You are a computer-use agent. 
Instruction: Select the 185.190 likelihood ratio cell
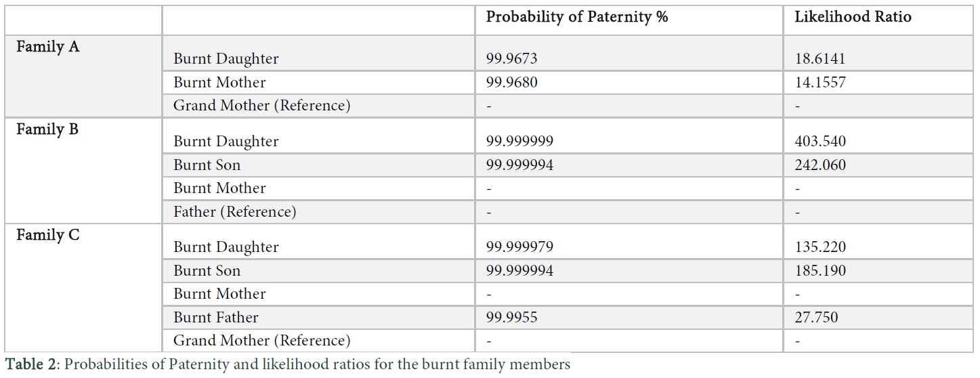pyautogui.click(x=820, y=271)
